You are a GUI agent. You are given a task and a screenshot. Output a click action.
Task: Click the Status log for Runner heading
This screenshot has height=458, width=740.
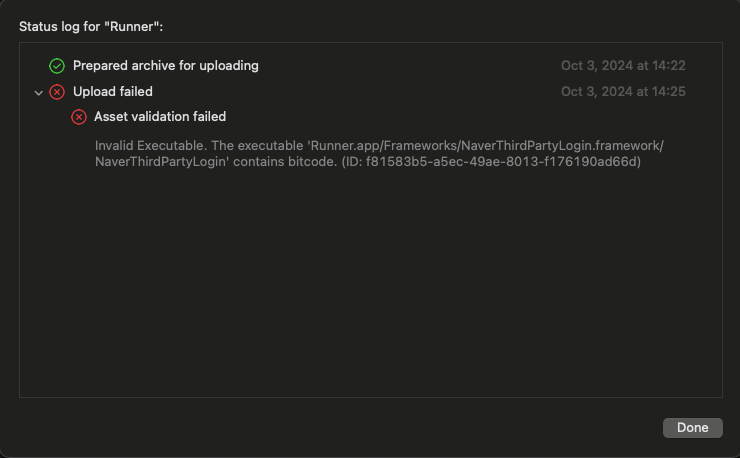[x=91, y=26]
